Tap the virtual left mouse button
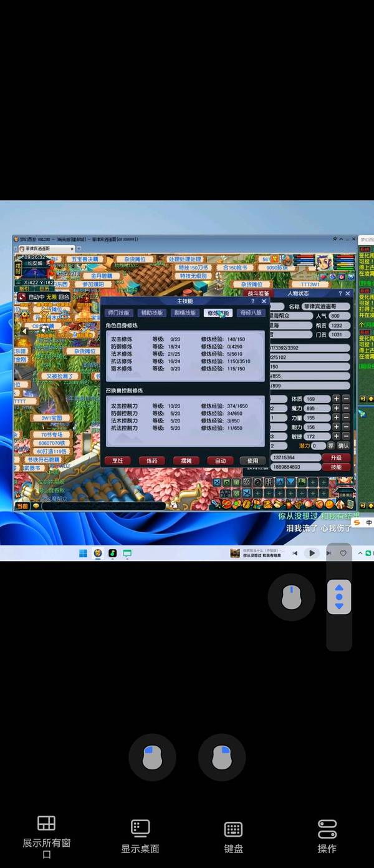The height and width of the screenshot is (868, 374). coord(152,758)
